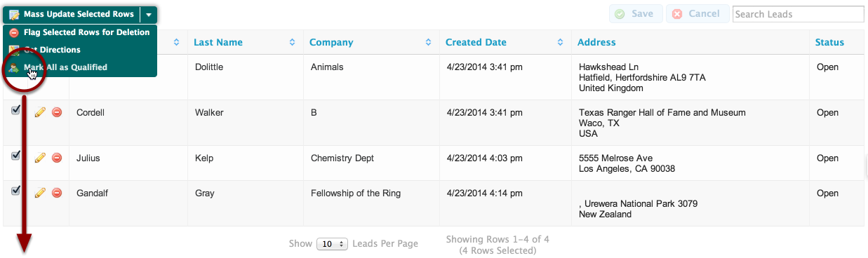Click company cell B in Cordell row
Image resolution: width=868 pixels, height=258 pixels.
[x=372, y=123]
